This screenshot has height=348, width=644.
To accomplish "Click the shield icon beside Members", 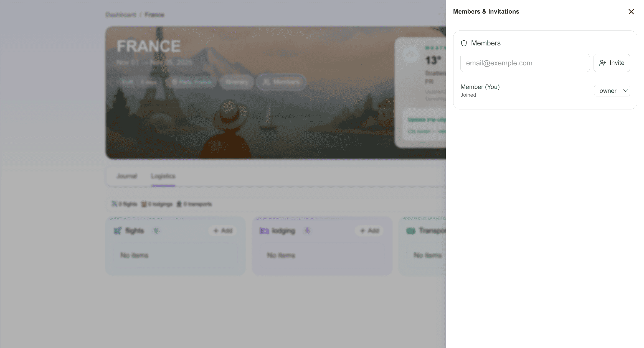I will [x=464, y=43].
